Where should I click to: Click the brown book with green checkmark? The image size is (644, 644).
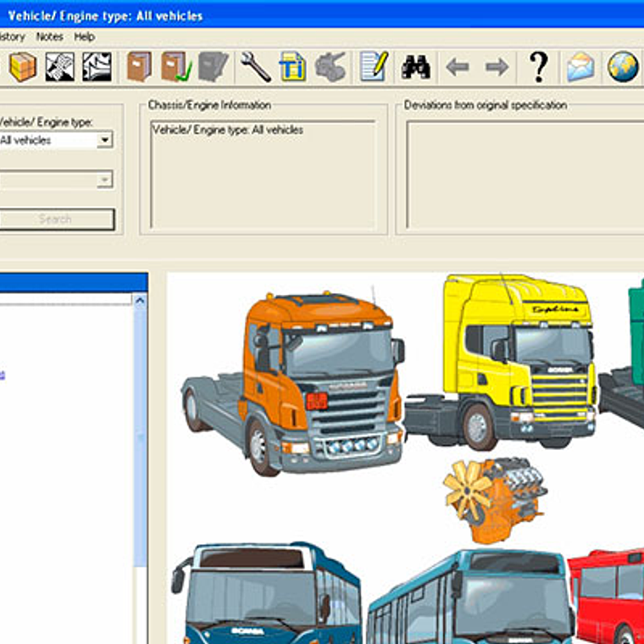coord(177,67)
